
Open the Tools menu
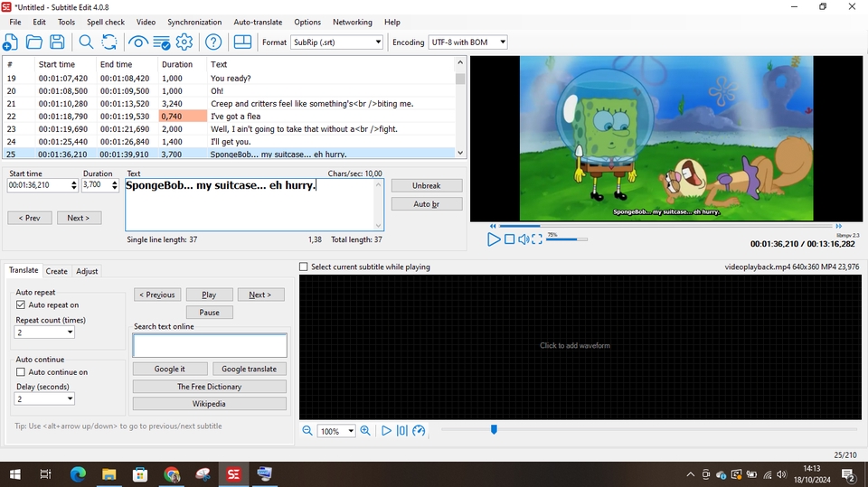pos(66,22)
